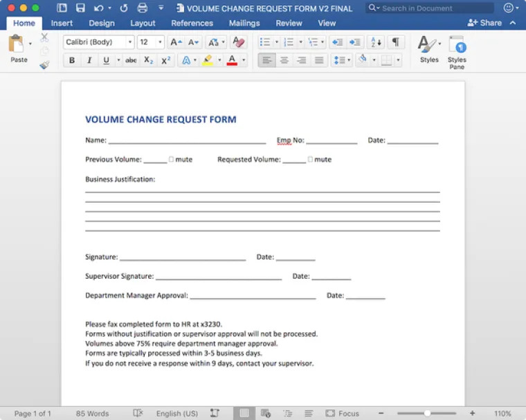This screenshot has width=526, height=420.
Task: Expand the font color dropdown arrow
Action: point(244,60)
